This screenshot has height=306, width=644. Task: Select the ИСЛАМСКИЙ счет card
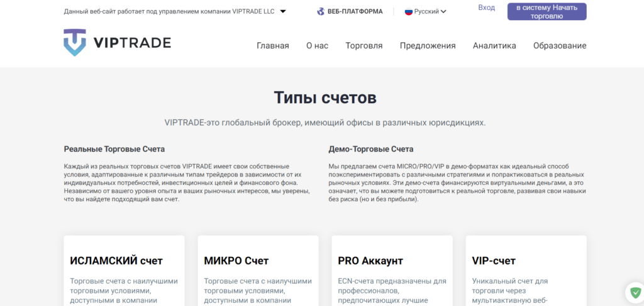(x=124, y=271)
